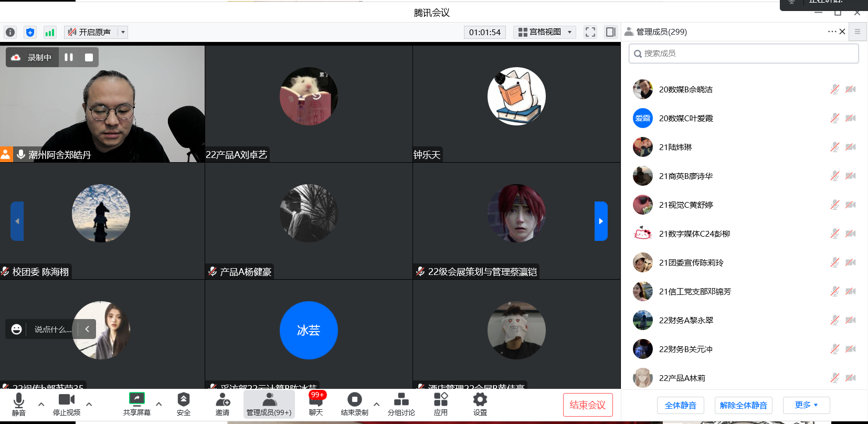Open the Settings (设置) gear

[480, 404]
